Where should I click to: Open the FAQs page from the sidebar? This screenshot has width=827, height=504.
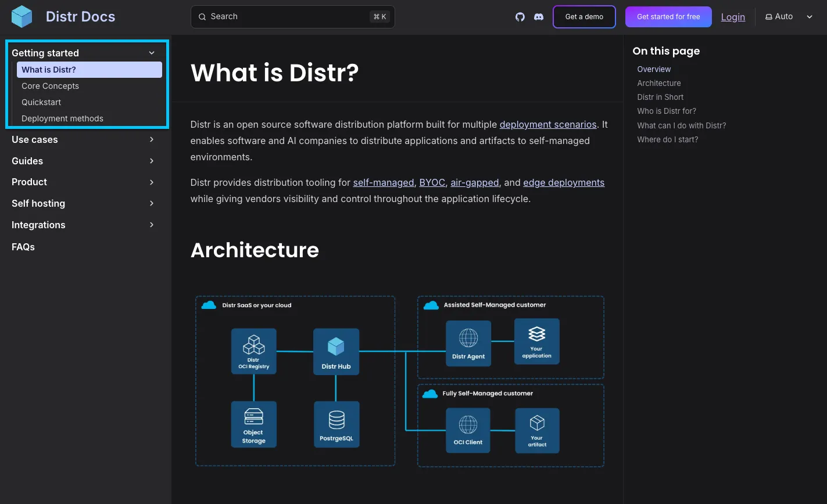pyautogui.click(x=23, y=247)
